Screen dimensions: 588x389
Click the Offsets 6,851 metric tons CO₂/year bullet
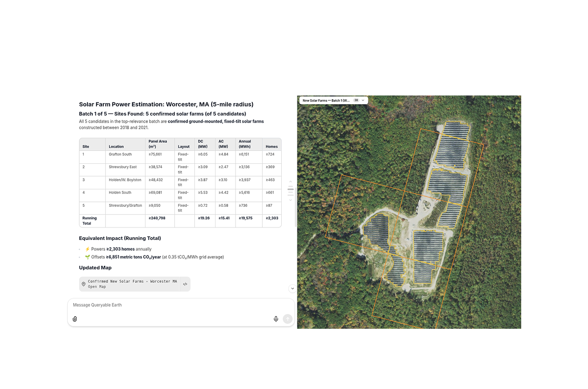click(x=154, y=257)
